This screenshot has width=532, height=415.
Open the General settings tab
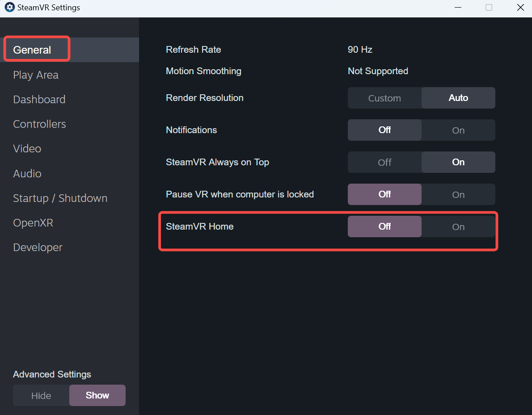(x=70, y=50)
